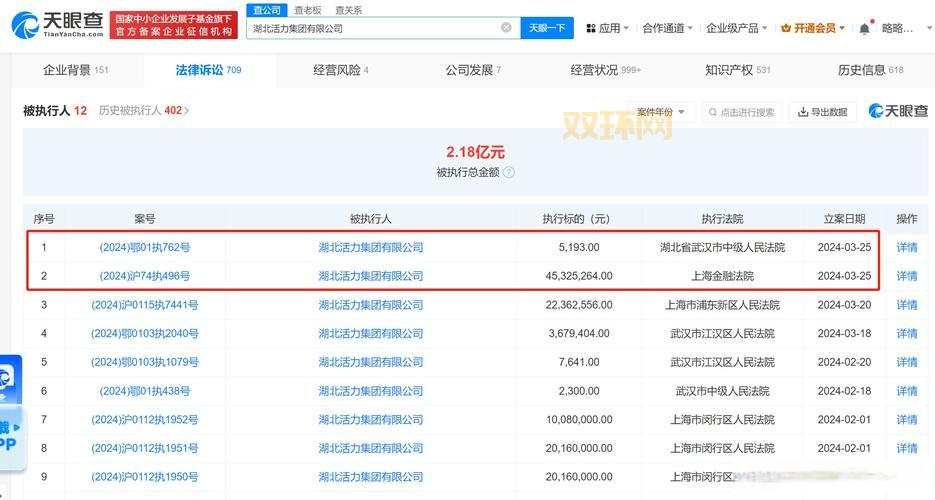Click the 天眼一下 search button
Screen dimensions: 935x500
[x=547, y=28]
